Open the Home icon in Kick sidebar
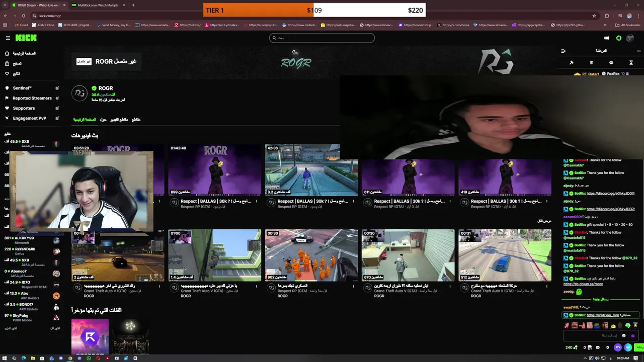Screen dimensions: 644x362 pos(7,53)
